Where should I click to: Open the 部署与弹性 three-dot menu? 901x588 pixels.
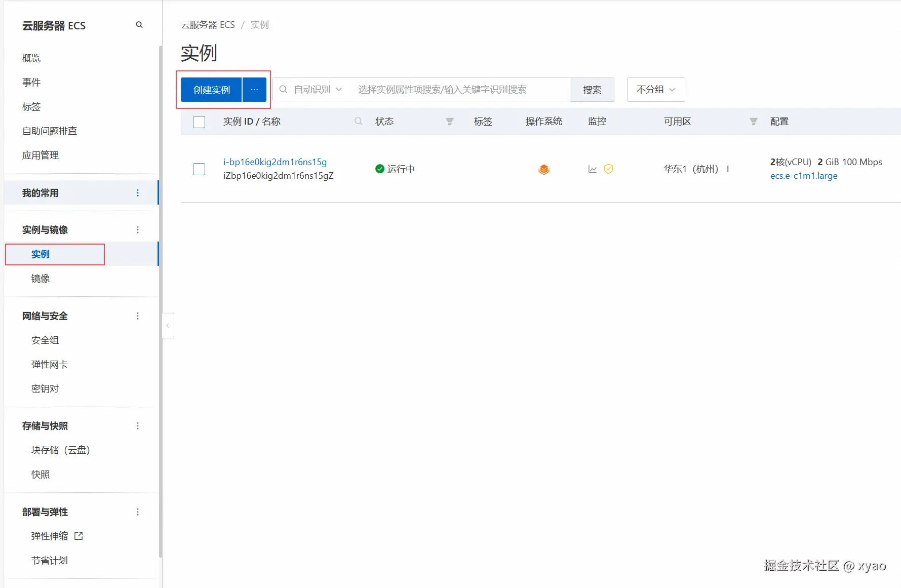[138, 512]
